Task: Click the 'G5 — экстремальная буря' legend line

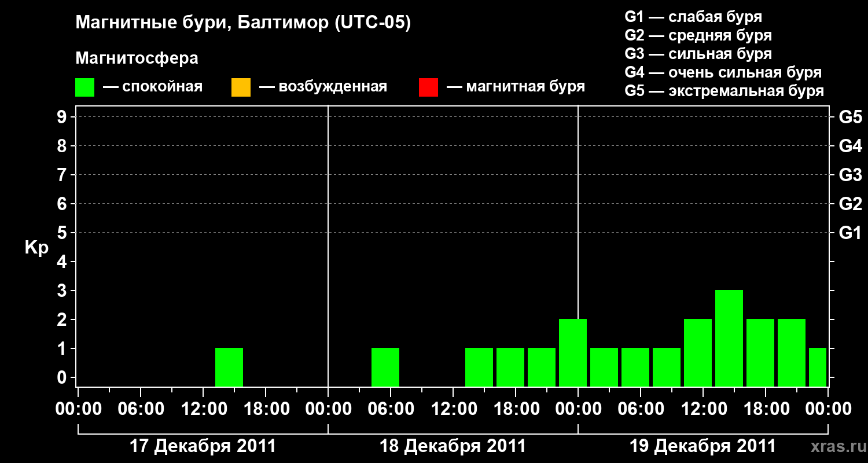Action: (724, 91)
